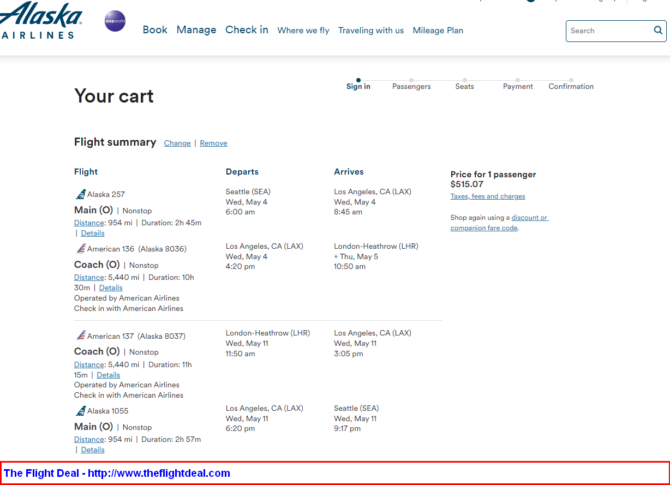Screen dimensions: 670x485
Task: Select the Seats progress step
Action: coord(464,86)
